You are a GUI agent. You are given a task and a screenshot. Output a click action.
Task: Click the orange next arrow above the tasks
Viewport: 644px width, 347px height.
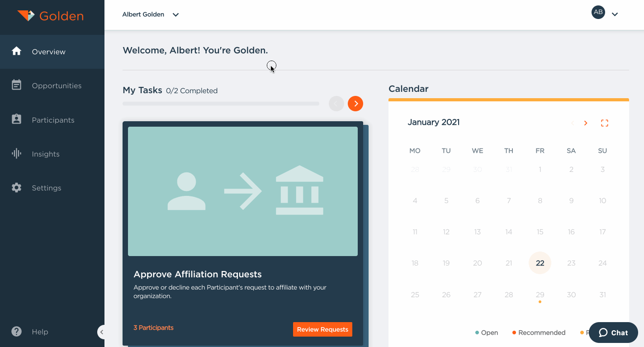point(355,104)
